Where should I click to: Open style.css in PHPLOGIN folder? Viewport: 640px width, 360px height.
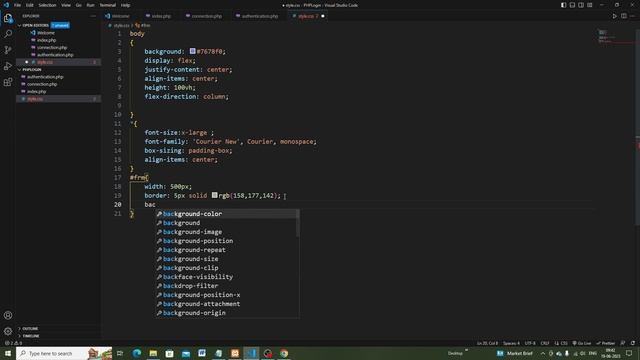pyautogui.click(x=58, y=99)
